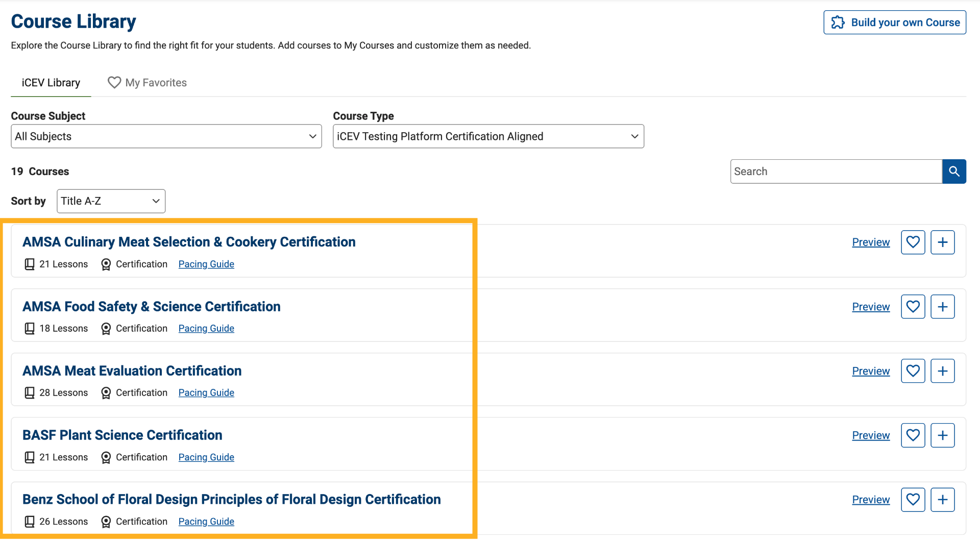
Task: Preview Benz School of Floral Design course
Action: tap(871, 500)
